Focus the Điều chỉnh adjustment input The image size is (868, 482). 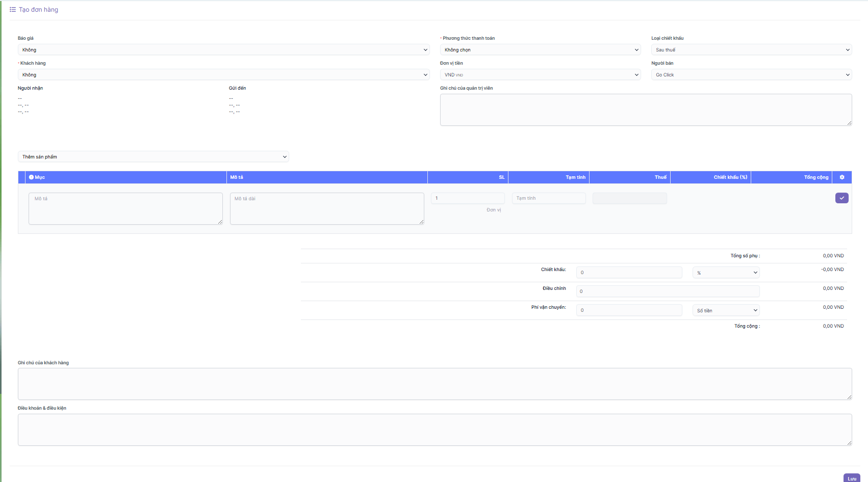[668, 291]
